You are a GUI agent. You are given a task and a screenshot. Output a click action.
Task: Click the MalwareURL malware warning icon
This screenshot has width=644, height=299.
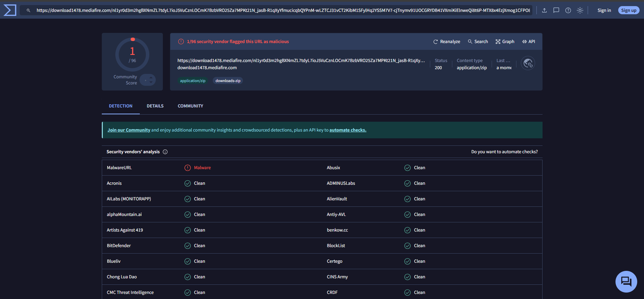(188, 168)
